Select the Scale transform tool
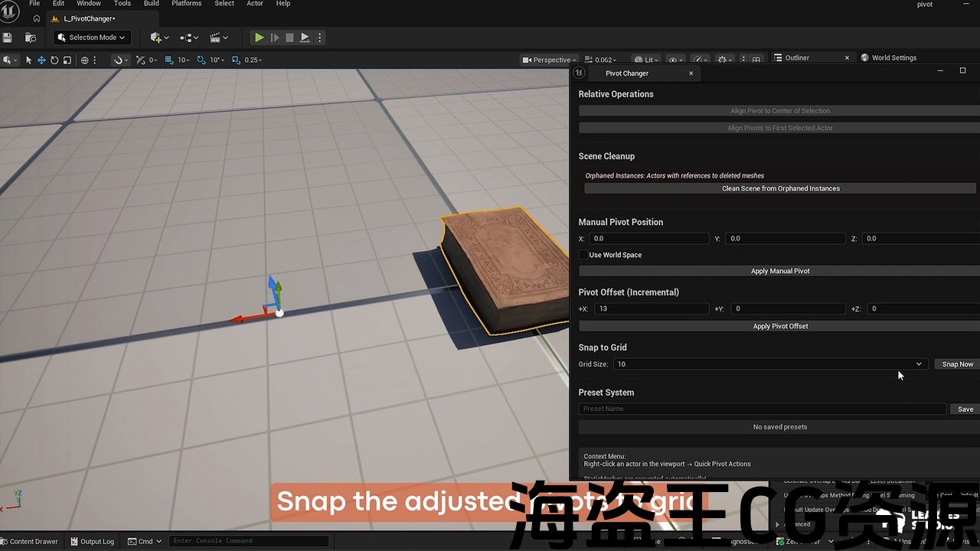The width and height of the screenshot is (980, 551). (67, 60)
